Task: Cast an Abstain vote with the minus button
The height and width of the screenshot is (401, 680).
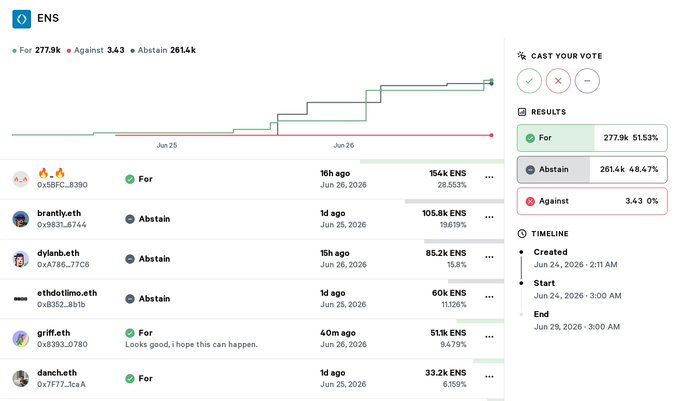Action: pyautogui.click(x=587, y=81)
